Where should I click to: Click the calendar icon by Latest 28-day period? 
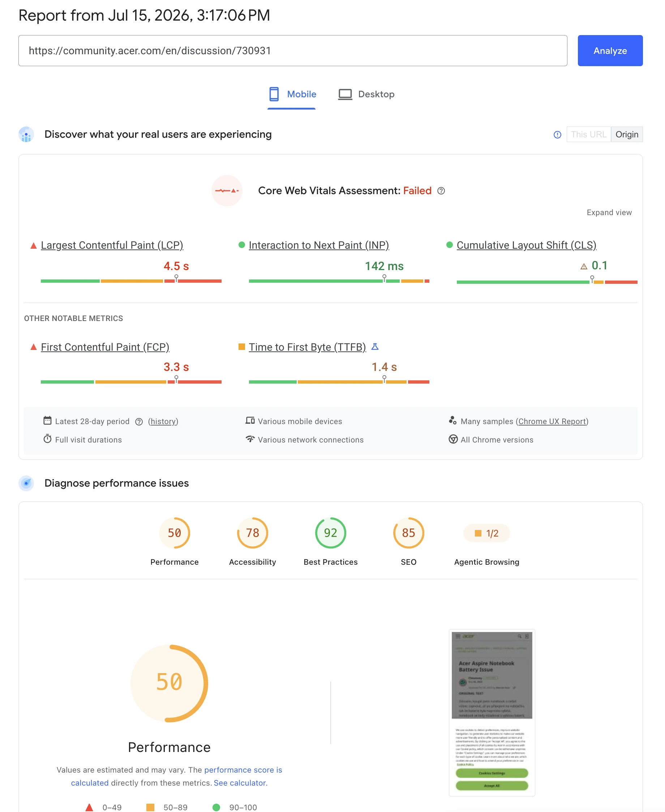pos(47,420)
